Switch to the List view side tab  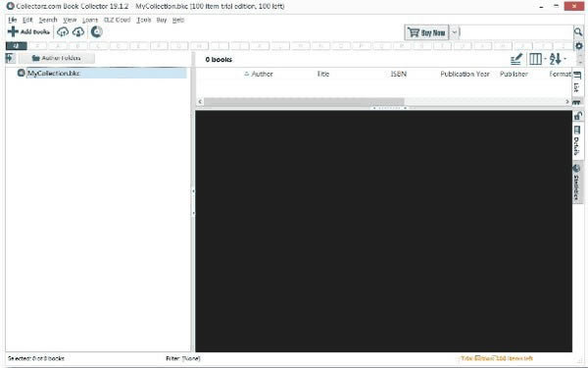click(577, 82)
